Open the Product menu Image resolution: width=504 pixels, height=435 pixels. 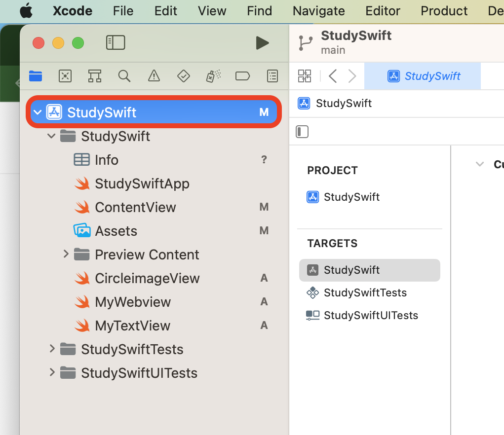pos(444,11)
